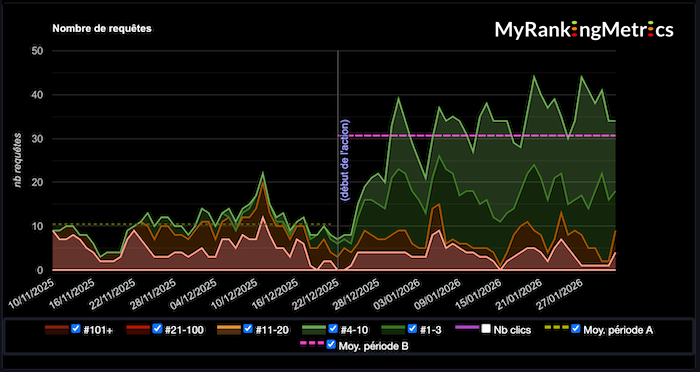
Task: Enable the Nb clics checkbox
Action: click(485, 329)
